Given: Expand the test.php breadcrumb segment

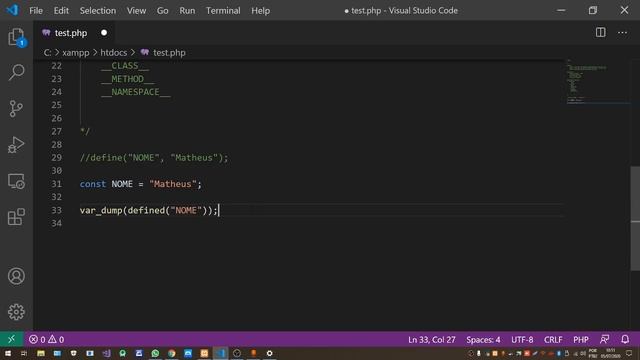Looking at the screenshot, I should pyautogui.click(x=169, y=53).
